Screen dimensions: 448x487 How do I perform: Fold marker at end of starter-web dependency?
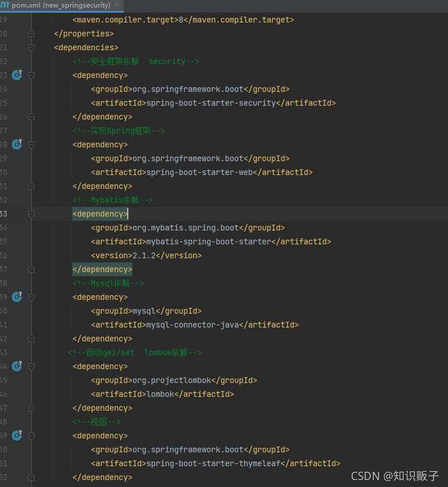pyautogui.click(x=31, y=186)
